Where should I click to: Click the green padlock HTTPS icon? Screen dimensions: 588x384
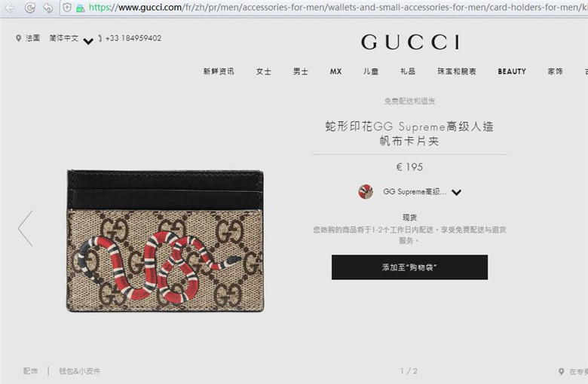80,8
